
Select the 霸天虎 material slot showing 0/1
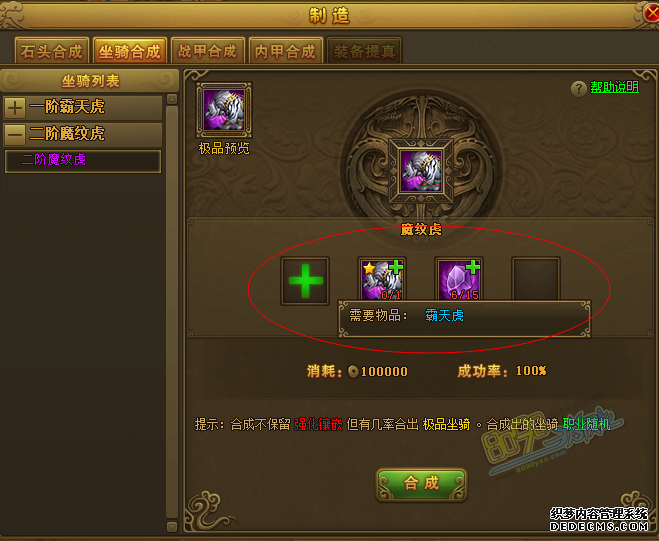382,279
